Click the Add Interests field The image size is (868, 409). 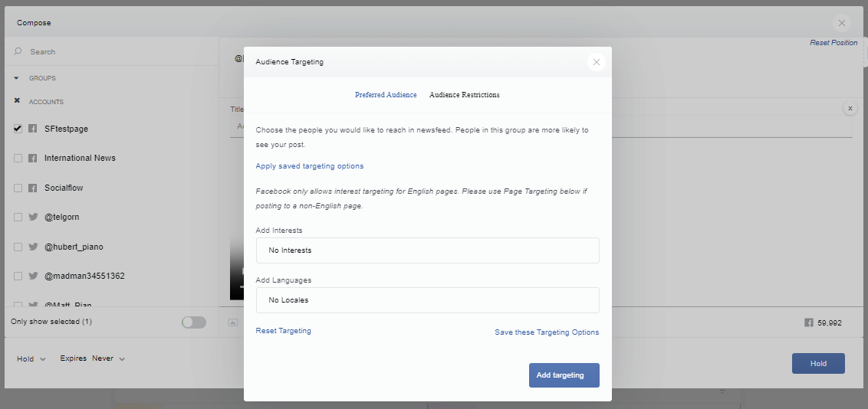pyautogui.click(x=427, y=250)
